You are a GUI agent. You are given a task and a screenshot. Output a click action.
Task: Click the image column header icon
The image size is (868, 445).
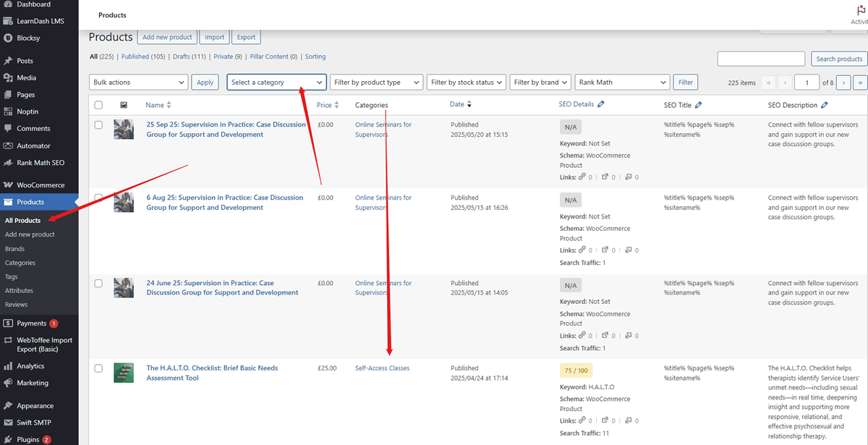pos(124,105)
